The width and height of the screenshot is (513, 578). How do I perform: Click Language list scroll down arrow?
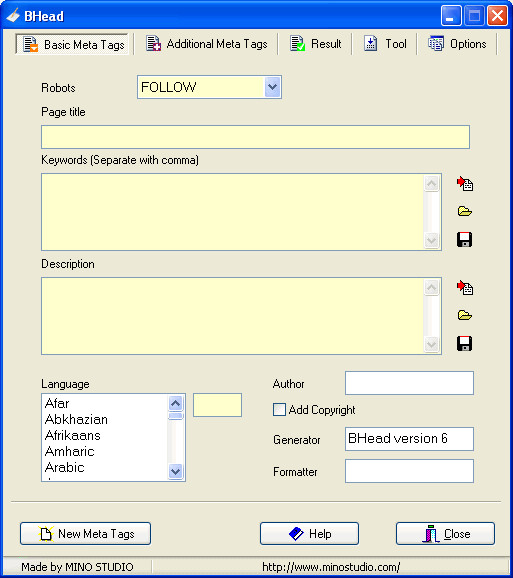pos(176,471)
